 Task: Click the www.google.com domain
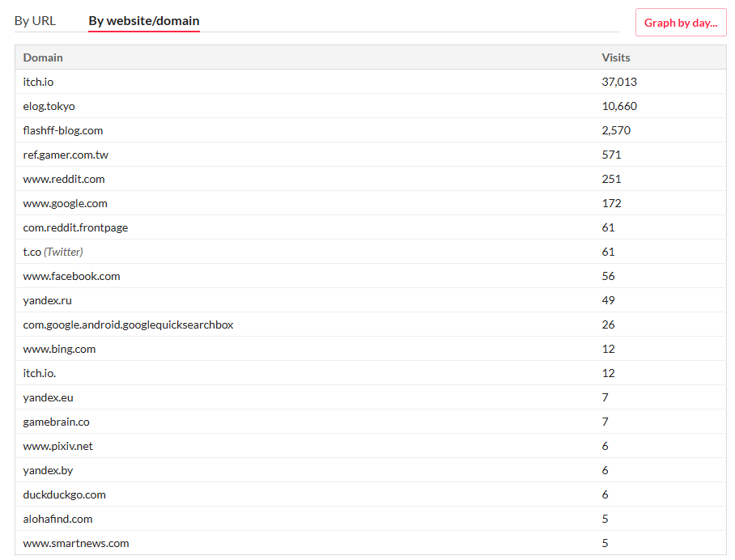pos(66,203)
